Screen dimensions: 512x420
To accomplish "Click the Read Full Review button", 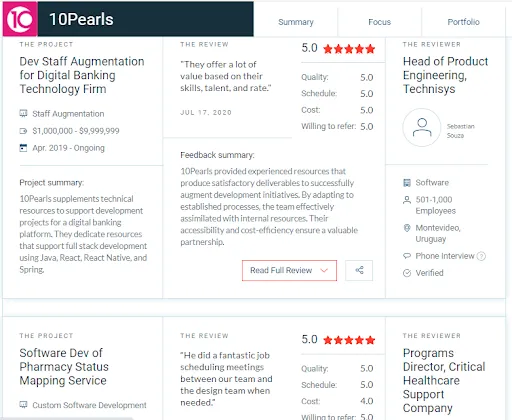I will pos(289,270).
